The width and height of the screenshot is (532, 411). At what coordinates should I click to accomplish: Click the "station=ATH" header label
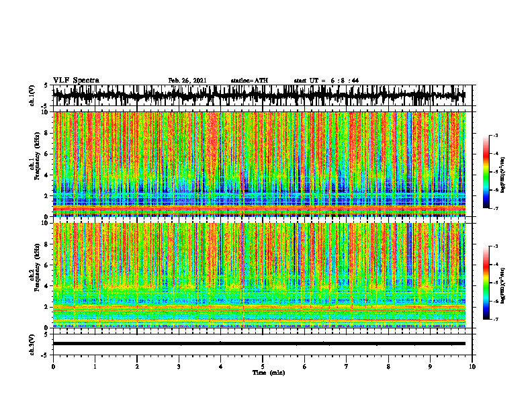(x=249, y=81)
